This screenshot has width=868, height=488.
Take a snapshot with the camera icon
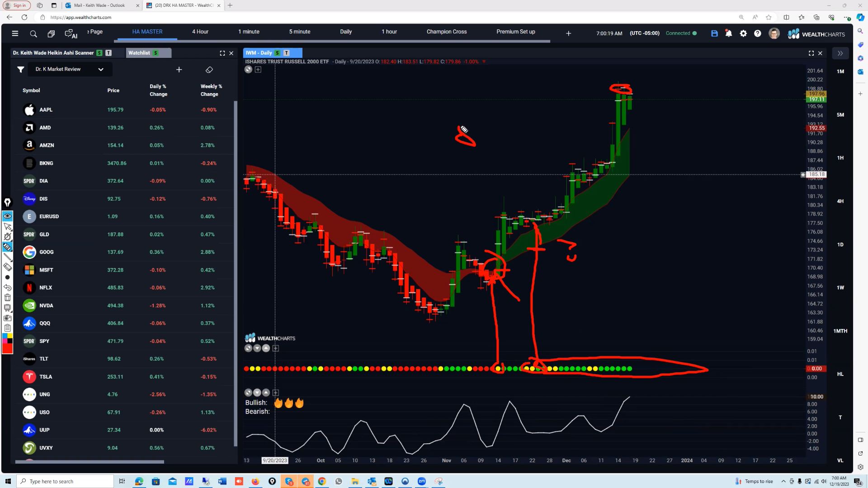7,318
